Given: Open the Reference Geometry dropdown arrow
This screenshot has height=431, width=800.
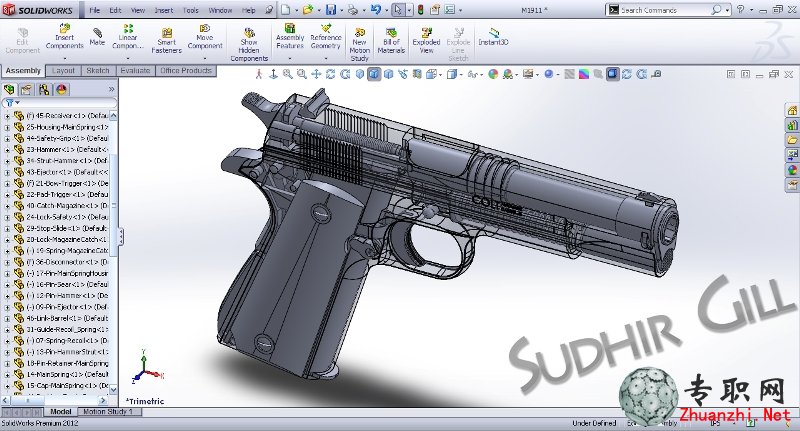Looking at the screenshot, I should click(x=326, y=59).
